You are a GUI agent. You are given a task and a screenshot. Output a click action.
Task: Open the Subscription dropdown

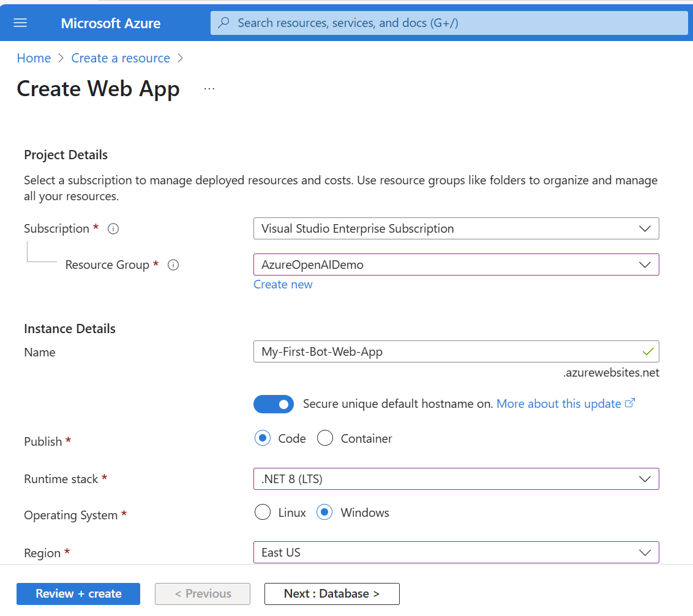pyautogui.click(x=645, y=228)
